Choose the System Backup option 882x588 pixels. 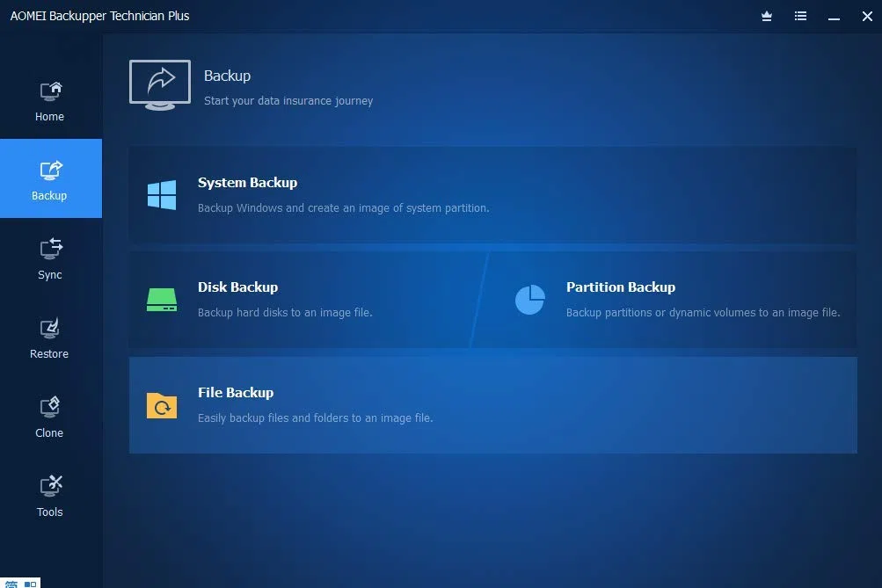coord(492,194)
